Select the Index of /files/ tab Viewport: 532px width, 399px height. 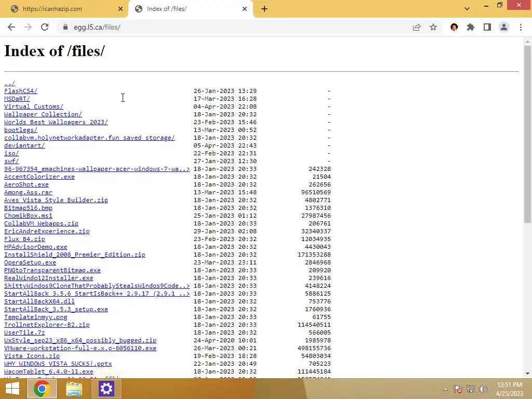(x=191, y=9)
